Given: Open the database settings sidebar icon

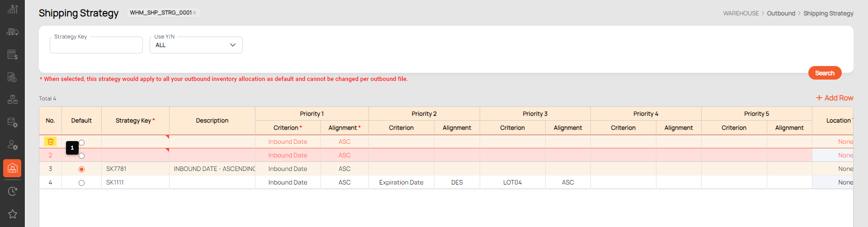Looking at the screenshot, I should pos(12,123).
